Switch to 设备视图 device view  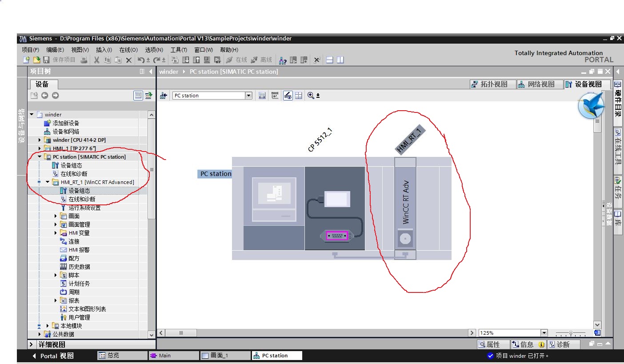tap(587, 84)
